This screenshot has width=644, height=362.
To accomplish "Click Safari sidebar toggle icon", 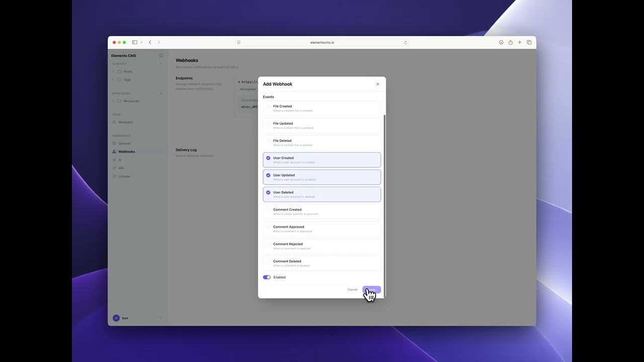I will pyautogui.click(x=134, y=42).
